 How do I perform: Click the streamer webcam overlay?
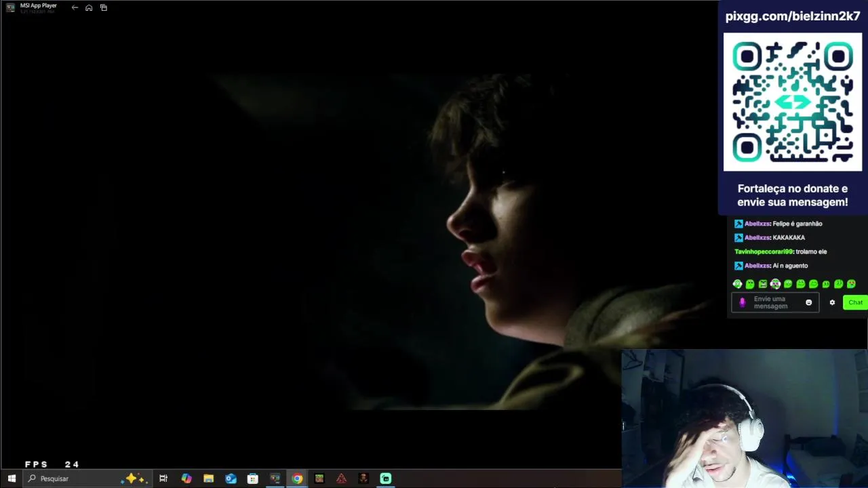coord(745,418)
